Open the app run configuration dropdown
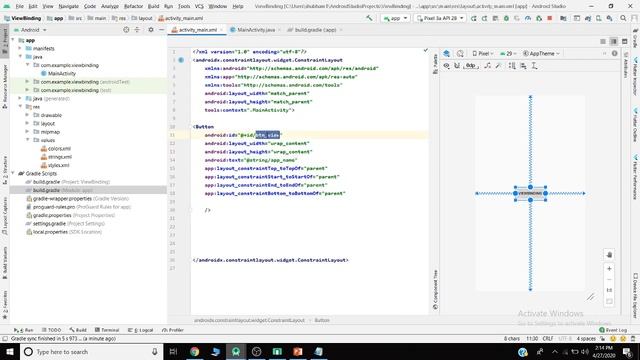The image size is (640, 360). [x=395, y=18]
